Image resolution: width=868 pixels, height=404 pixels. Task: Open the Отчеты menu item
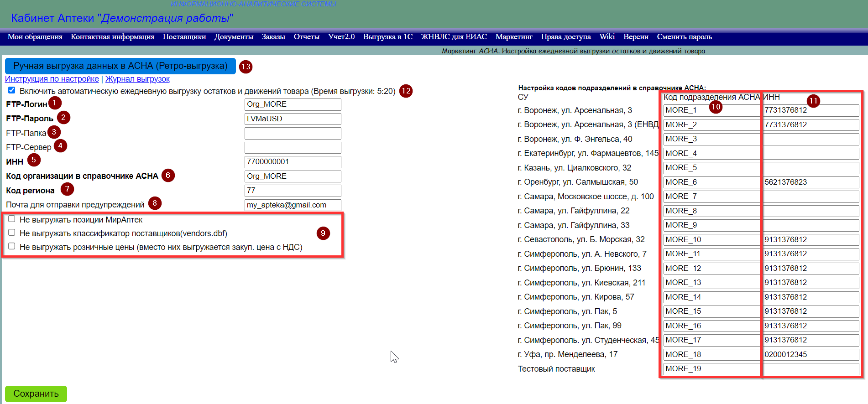(306, 37)
